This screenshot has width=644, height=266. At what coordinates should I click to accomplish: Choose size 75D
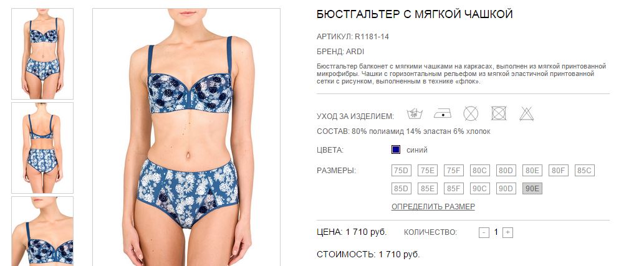tap(401, 170)
